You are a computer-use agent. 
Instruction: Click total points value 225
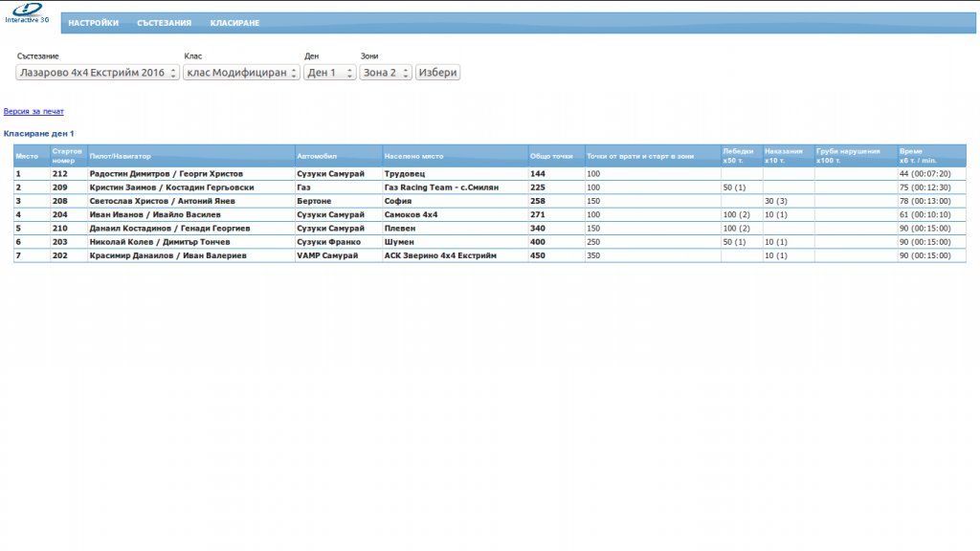538,187
